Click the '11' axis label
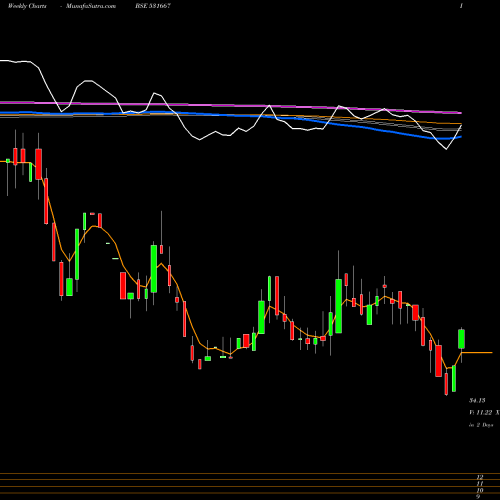 click(480, 484)
